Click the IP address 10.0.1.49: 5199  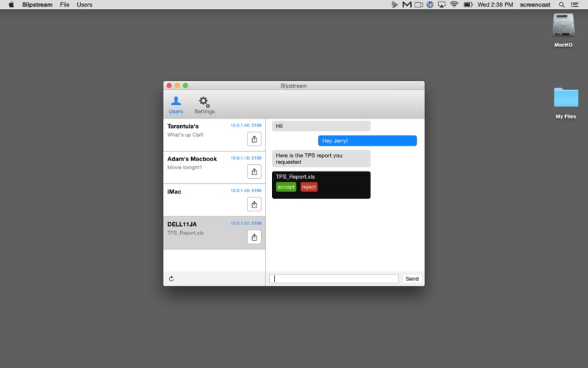coord(246,191)
